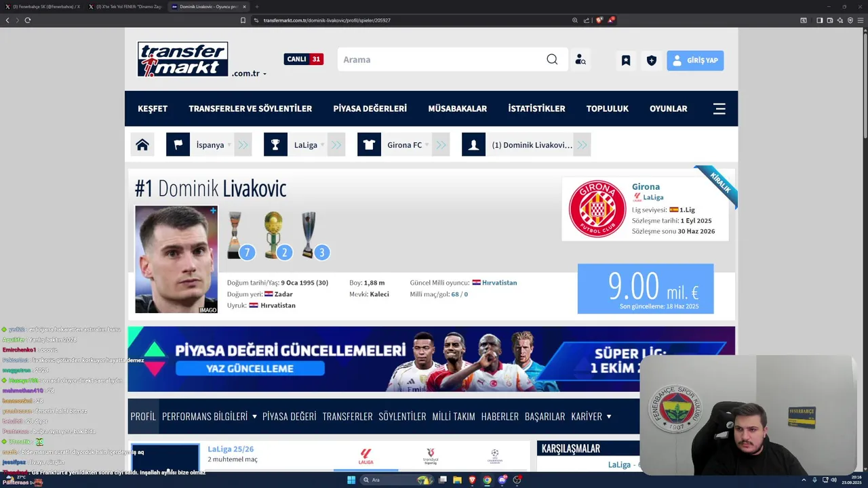Viewport: 868px width, 488px height.
Task: Open Discord from the taskbar
Action: pyautogui.click(x=502, y=480)
